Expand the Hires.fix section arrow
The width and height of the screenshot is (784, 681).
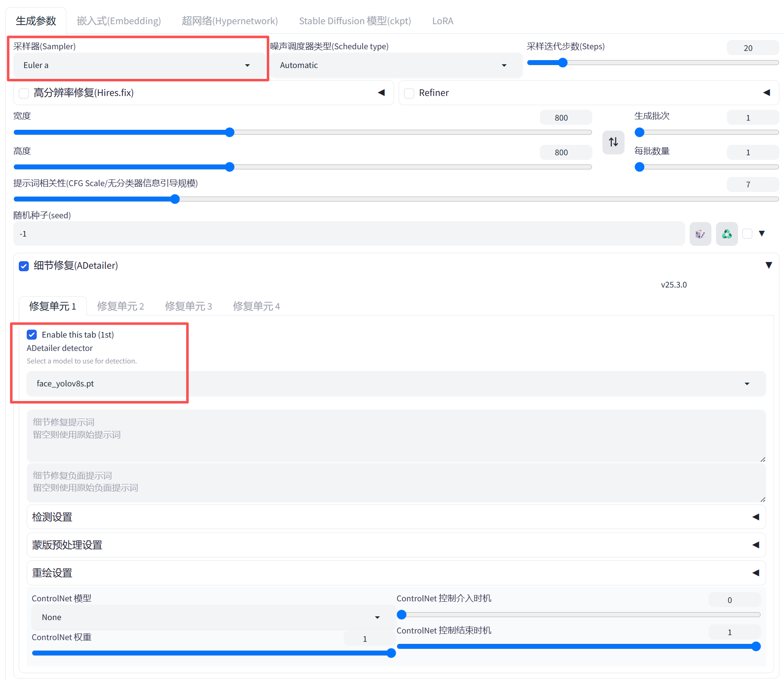[x=381, y=93]
